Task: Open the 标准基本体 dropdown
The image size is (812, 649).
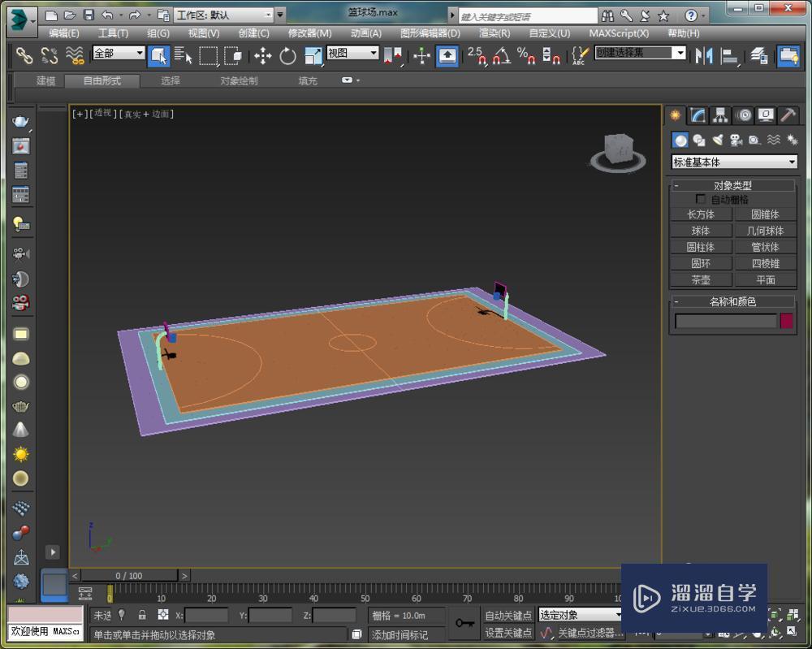Action: pos(734,162)
